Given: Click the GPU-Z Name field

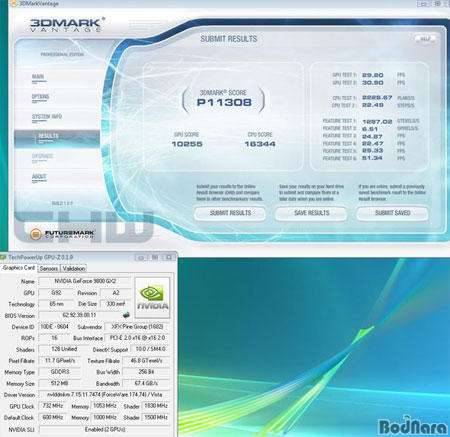Looking at the screenshot, I should [85, 281].
